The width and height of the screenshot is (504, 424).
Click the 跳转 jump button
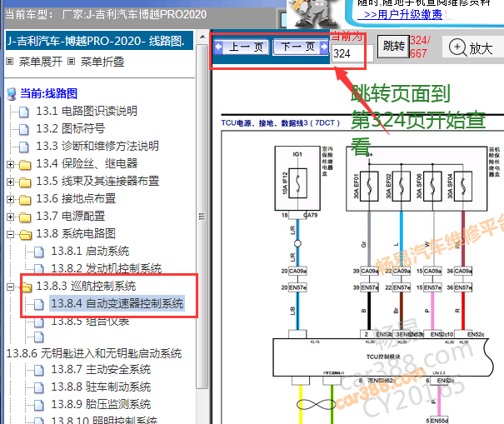tap(393, 47)
